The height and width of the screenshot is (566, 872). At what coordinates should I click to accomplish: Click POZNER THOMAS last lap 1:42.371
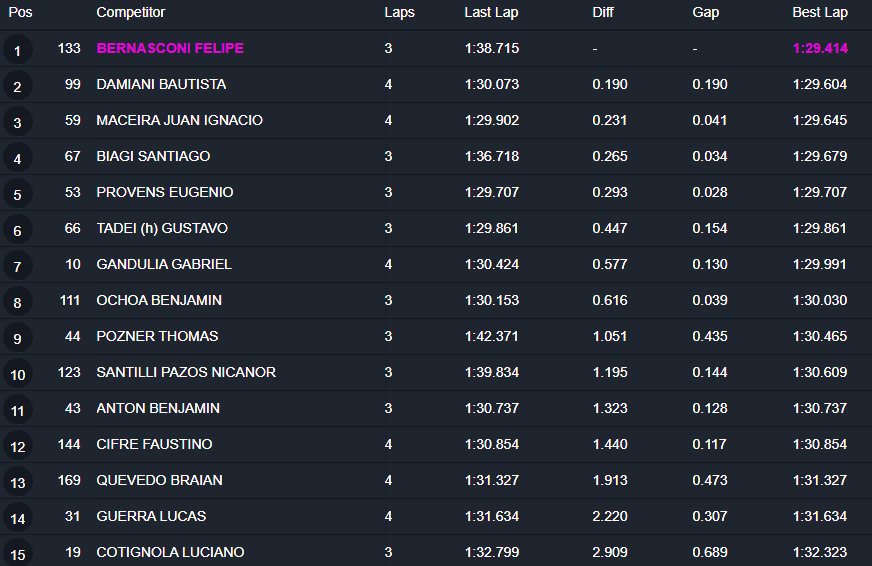pyautogui.click(x=492, y=336)
